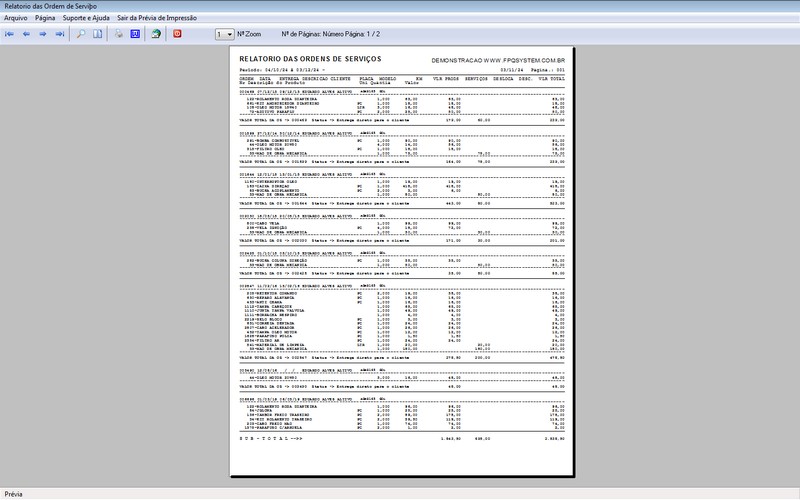Click the globe export icon

[156, 34]
